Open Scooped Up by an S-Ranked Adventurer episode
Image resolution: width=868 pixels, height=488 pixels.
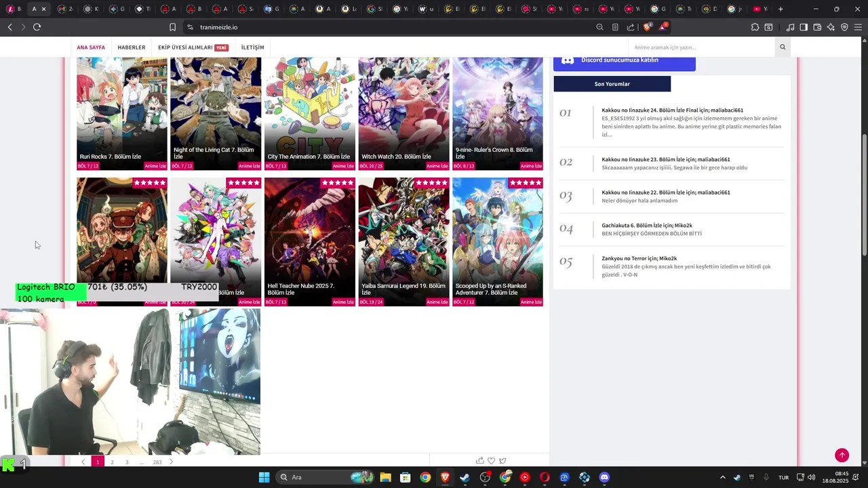point(498,242)
